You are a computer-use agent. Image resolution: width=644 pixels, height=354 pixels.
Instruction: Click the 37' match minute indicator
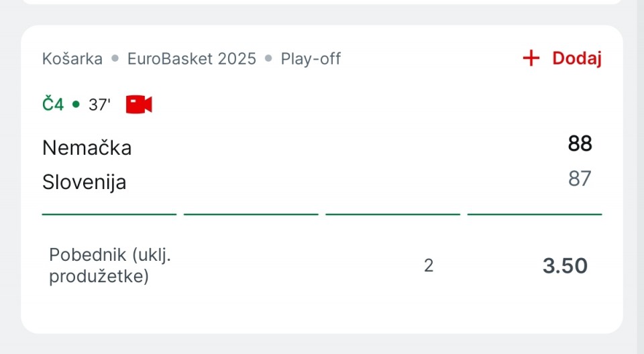[99, 105]
